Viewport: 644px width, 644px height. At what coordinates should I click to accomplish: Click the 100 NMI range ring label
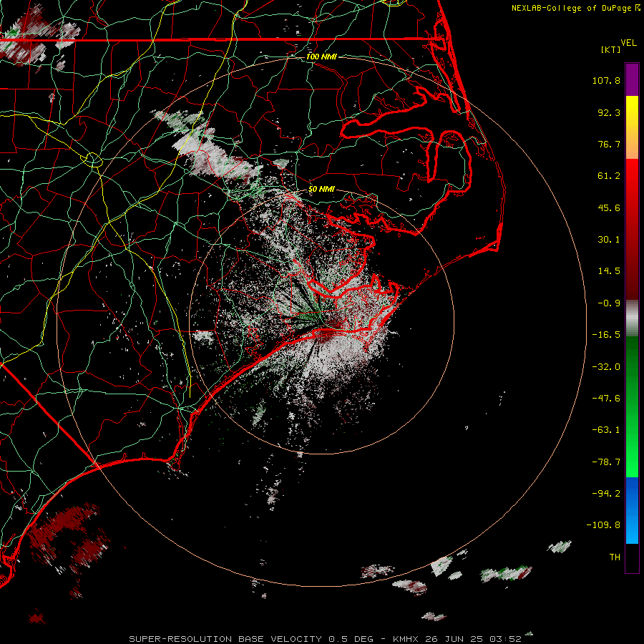(321, 57)
